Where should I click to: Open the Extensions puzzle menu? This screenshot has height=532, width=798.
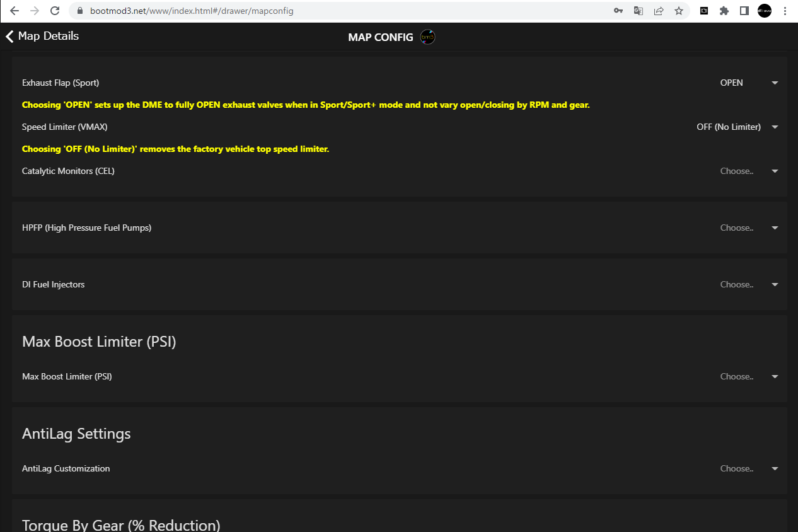click(724, 11)
